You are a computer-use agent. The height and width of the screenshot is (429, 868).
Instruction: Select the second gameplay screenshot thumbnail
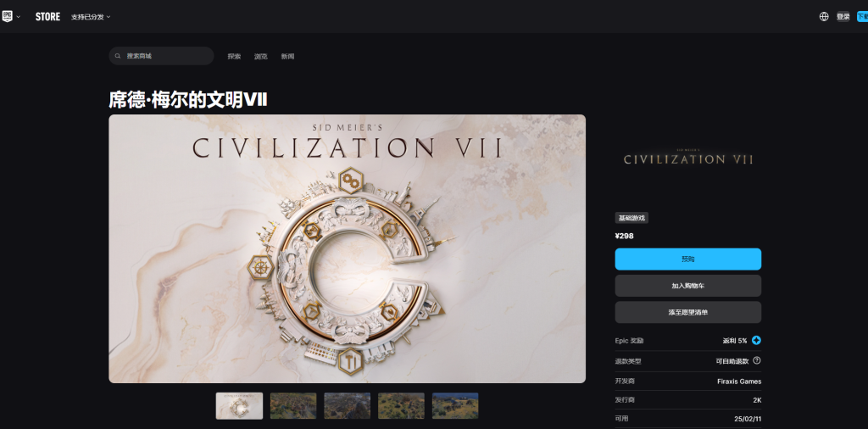[x=347, y=406]
